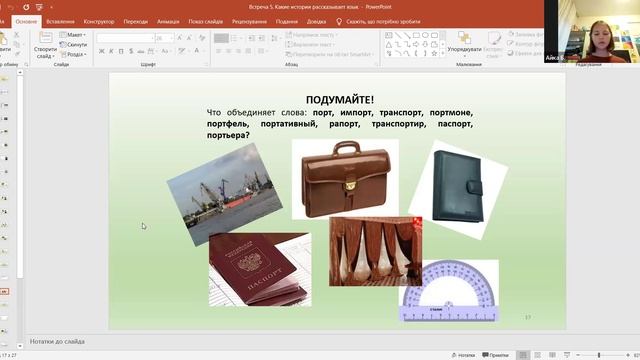Toggle underline П formatting
Viewport: 640px width, 360px height.
(121, 51)
